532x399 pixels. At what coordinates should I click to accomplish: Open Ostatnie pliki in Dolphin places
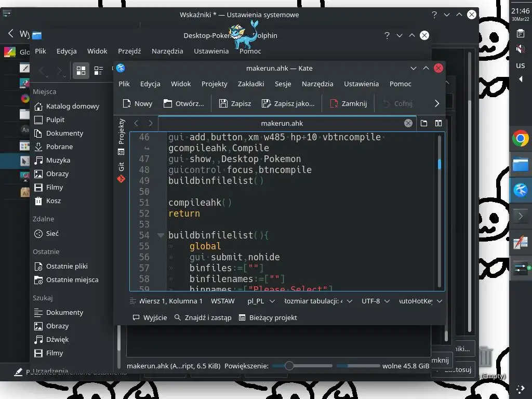(x=61, y=267)
